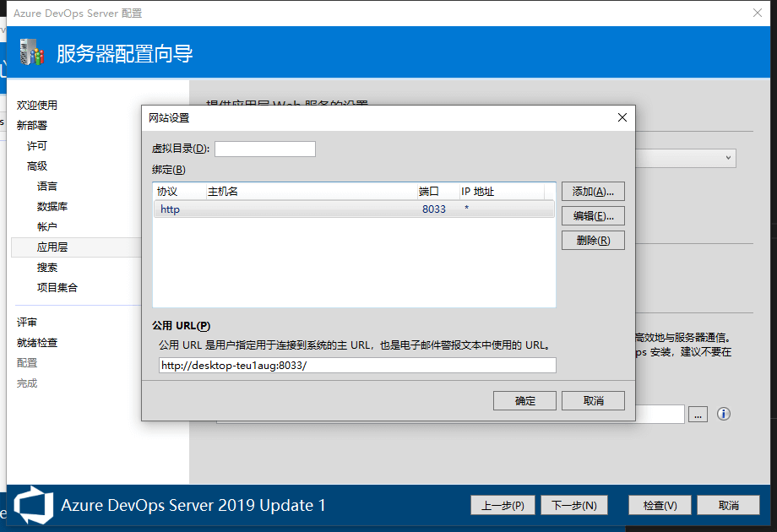Click 删除(R) to remove the binding
The height and width of the screenshot is (532, 777).
593,241
